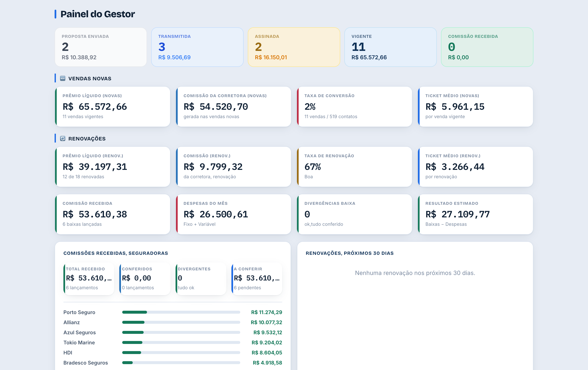
Task: Open the Proposta Enviada status card
Action: 101,47
